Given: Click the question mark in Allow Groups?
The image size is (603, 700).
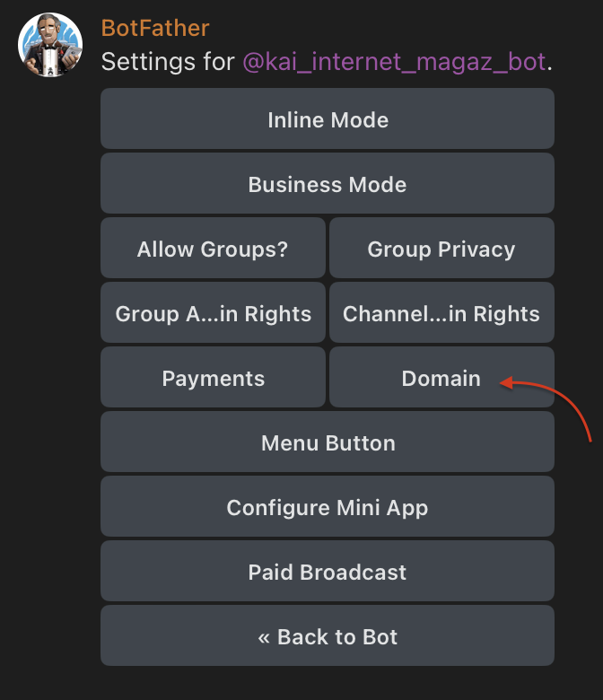Looking at the screenshot, I should (283, 249).
